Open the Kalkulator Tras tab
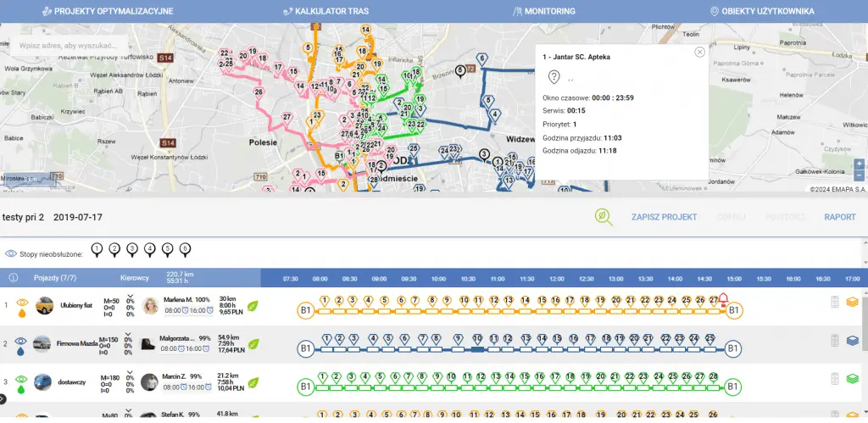Screen dimensions: 868x423 [325, 11]
